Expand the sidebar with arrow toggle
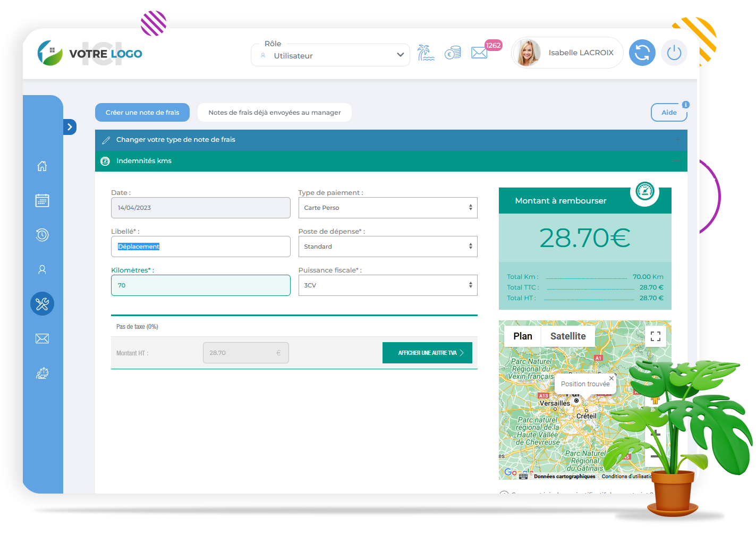 [70, 127]
